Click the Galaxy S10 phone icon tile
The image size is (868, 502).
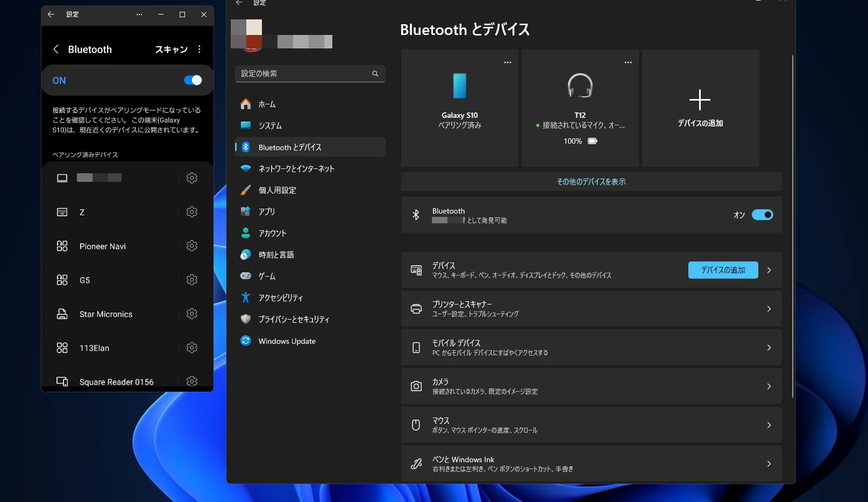coord(459,86)
